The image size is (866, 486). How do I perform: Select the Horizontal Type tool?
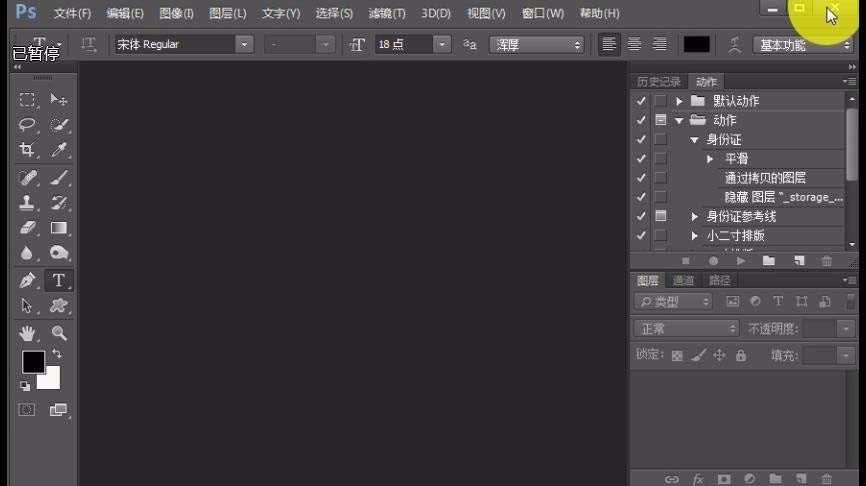[59, 280]
